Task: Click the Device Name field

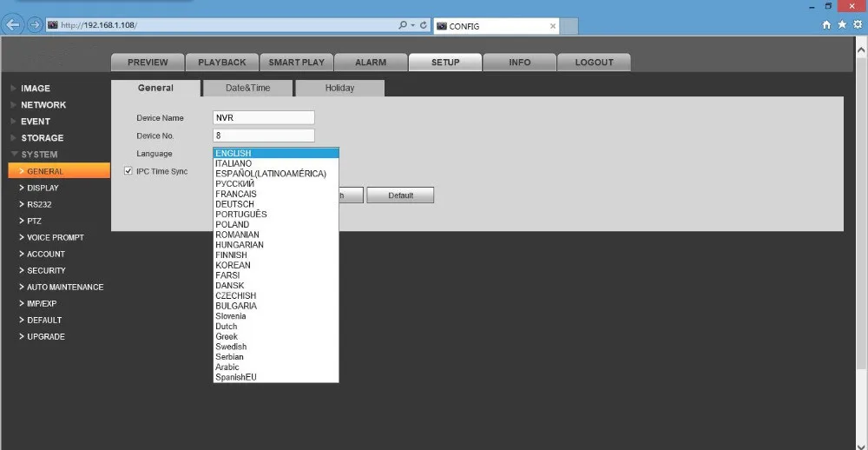Action: [264, 117]
